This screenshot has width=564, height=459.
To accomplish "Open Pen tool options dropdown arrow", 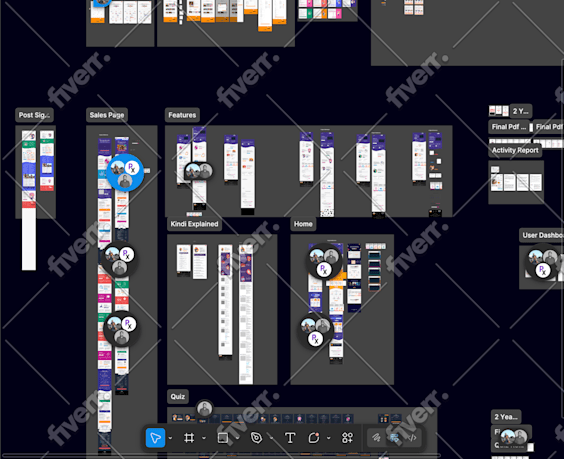I will (x=271, y=438).
